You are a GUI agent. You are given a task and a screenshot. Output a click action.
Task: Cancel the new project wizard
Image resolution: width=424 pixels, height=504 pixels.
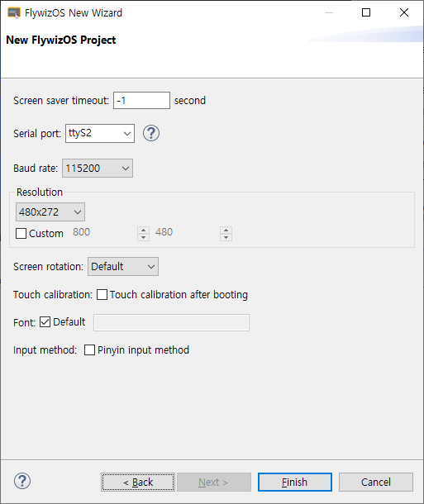pyautogui.click(x=376, y=483)
